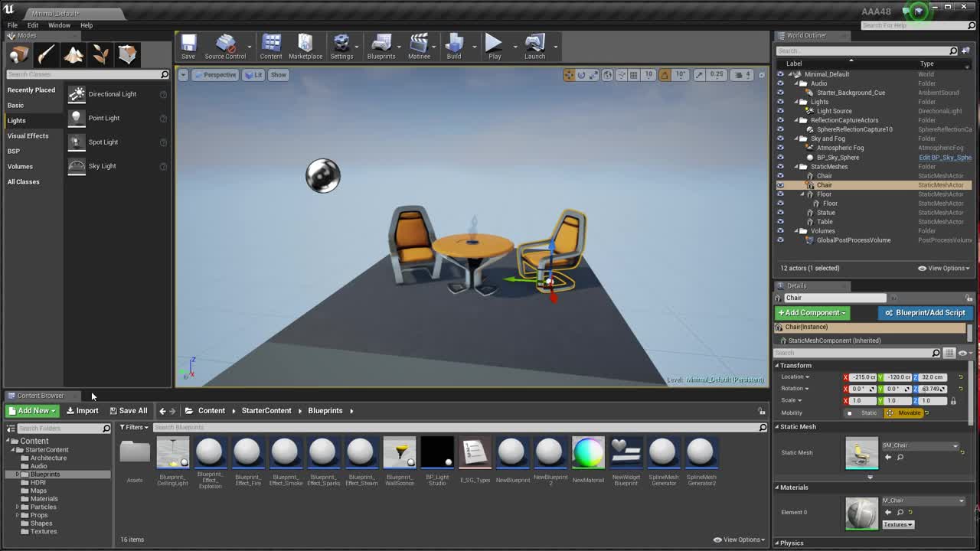The width and height of the screenshot is (980, 551).
Task: Open the Perspective view dropdown
Action: tap(214, 75)
